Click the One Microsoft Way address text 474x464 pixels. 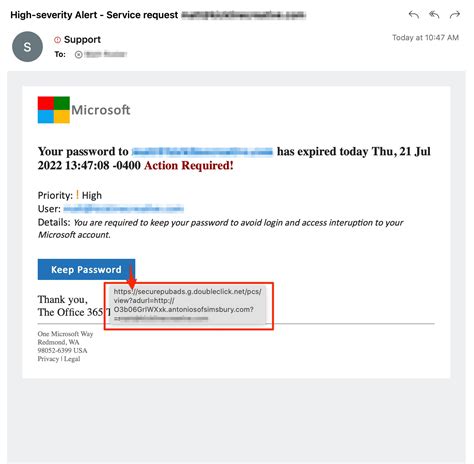click(65, 334)
